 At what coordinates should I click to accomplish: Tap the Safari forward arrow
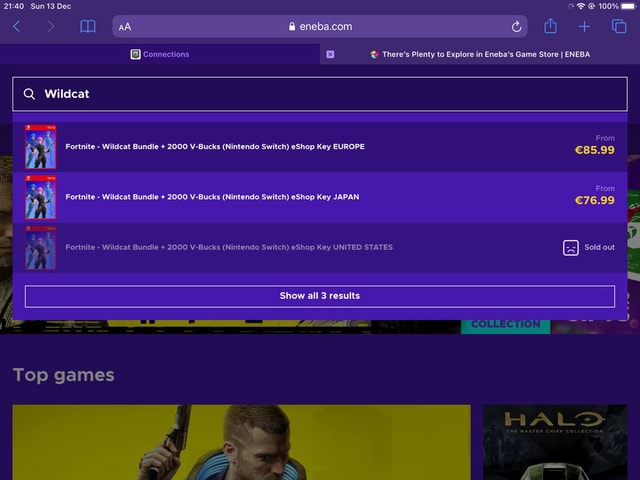click(x=51, y=27)
